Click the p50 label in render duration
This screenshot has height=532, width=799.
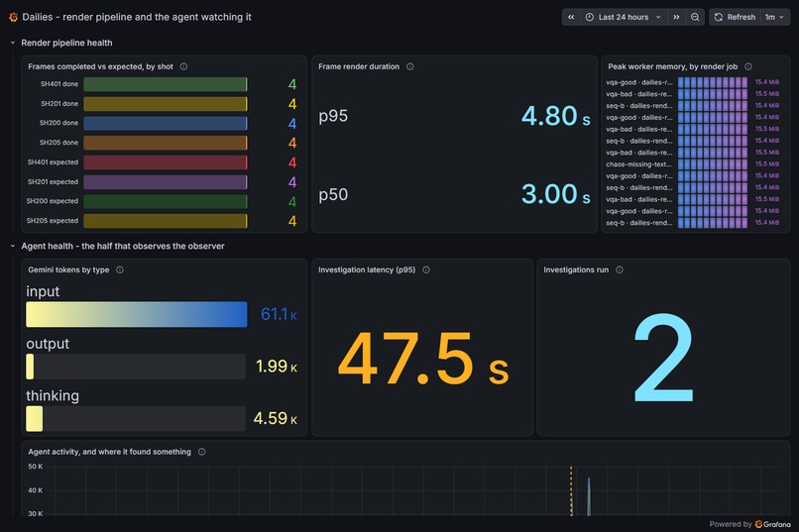(x=333, y=195)
